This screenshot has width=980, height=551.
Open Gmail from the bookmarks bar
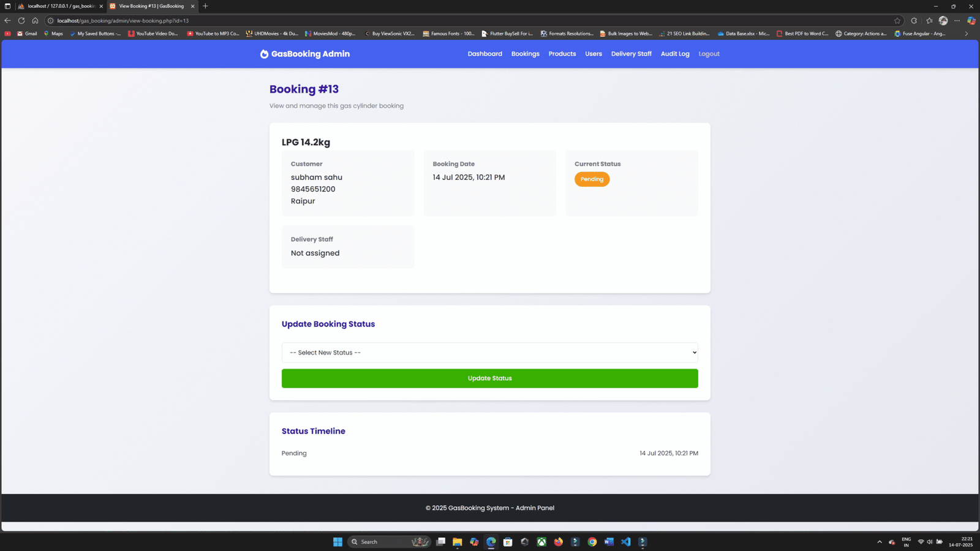click(27, 34)
